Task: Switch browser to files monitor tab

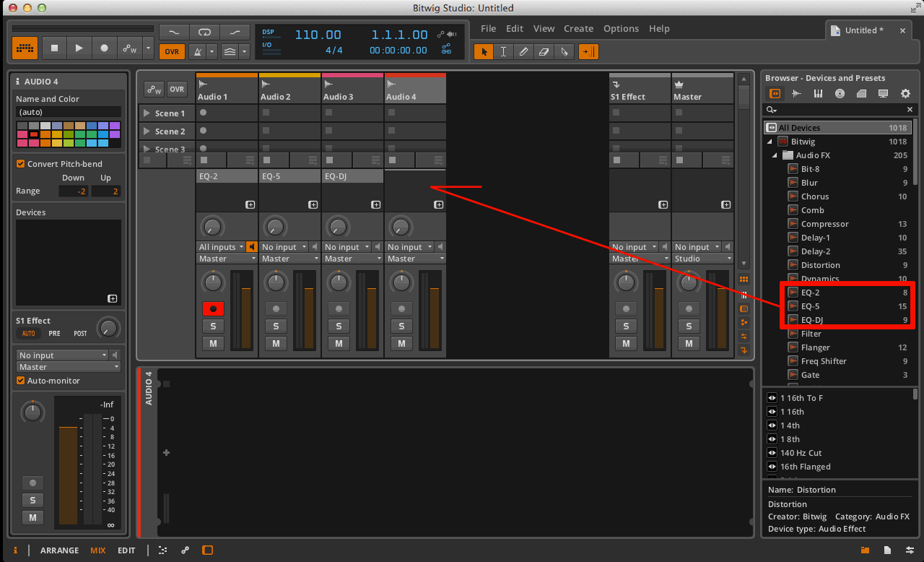Action: 883,93
